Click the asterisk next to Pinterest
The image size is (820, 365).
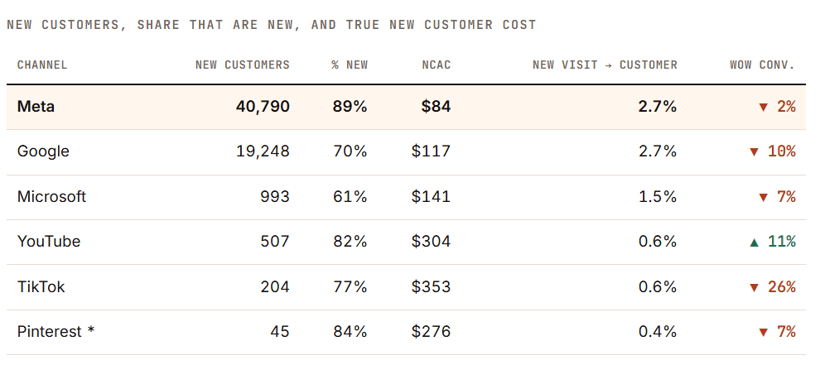coord(91,330)
